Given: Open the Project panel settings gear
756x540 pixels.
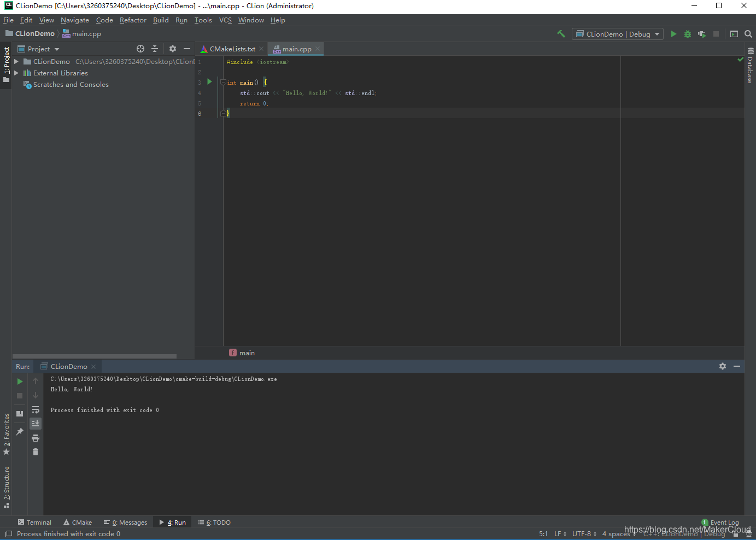Looking at the screenshot, I should (x=173, y=49).
